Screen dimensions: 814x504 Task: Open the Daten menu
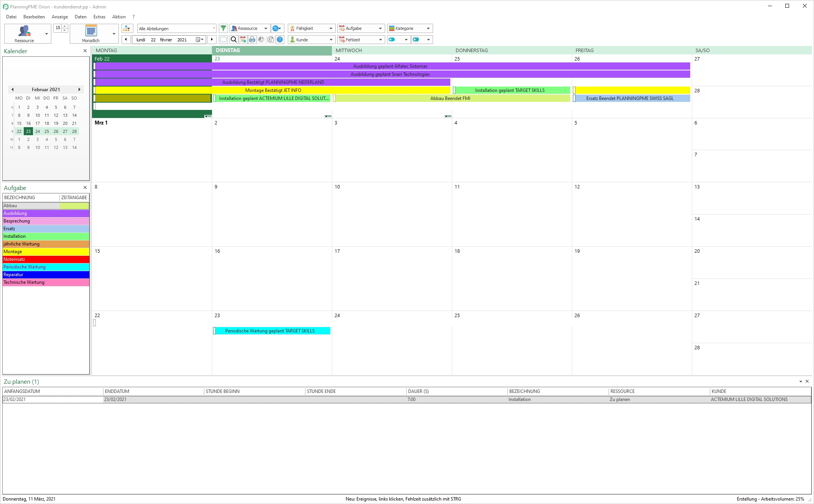coord(80,17)
